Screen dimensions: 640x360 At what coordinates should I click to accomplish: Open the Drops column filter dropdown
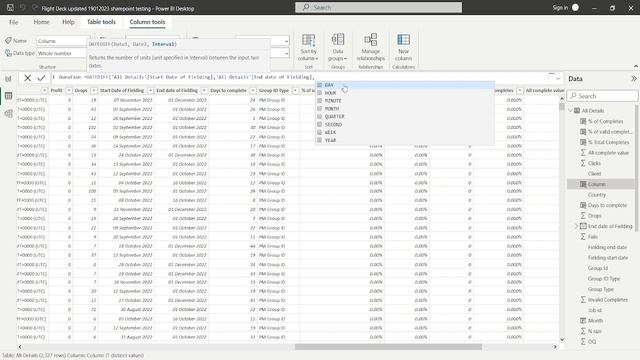(93, 91)
